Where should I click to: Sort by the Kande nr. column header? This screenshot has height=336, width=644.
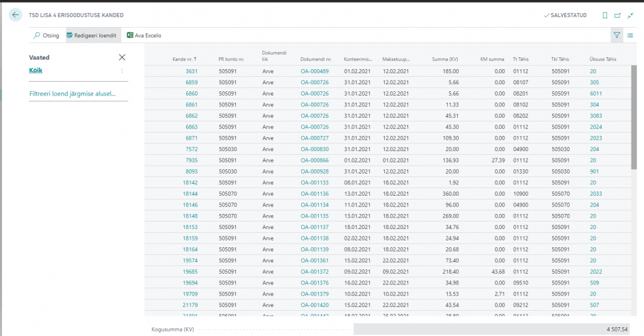[x=184, y=59]
